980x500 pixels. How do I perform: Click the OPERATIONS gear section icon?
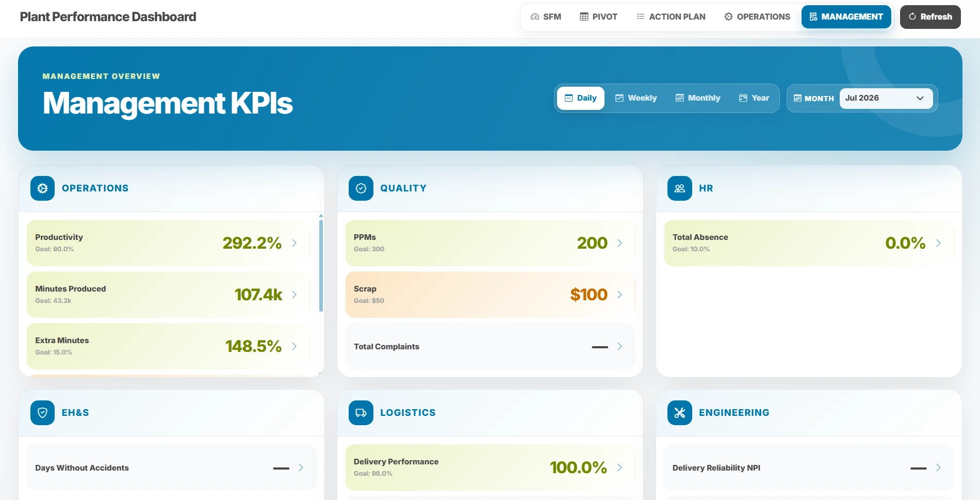(x=42, y=188)
